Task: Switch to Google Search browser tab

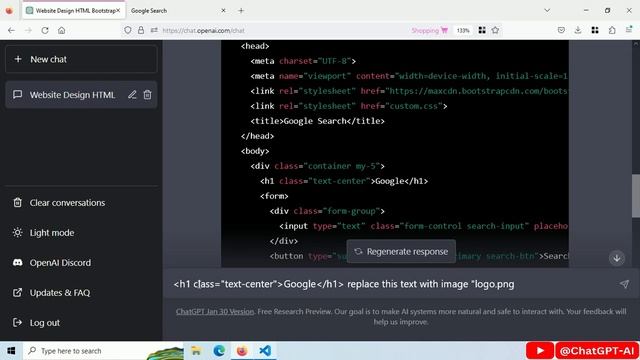Action: (149, 11)
